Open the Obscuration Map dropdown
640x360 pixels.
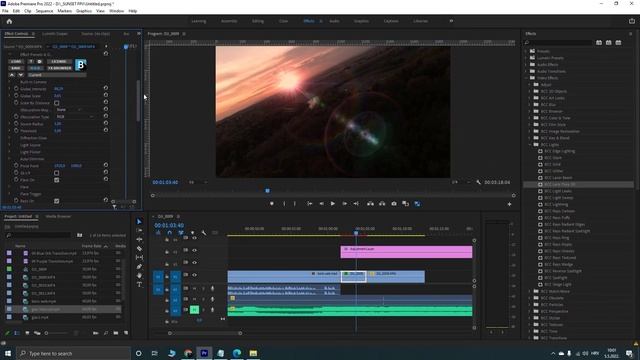point(69,110)
